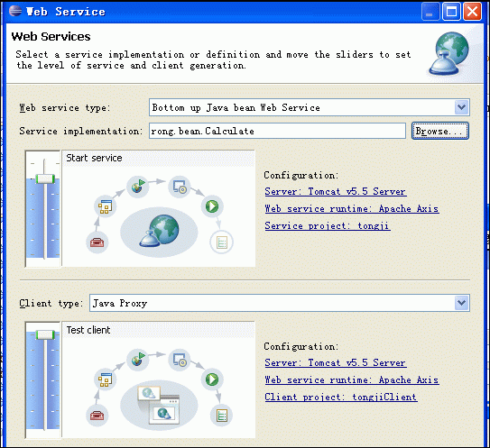Click the Eclipse icon in the title bar

[15, 11]
